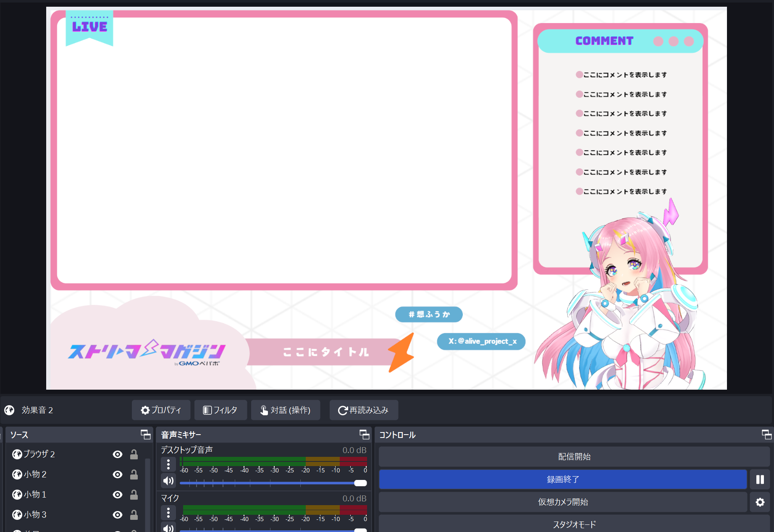Lock the 小物 1 source
The width and height of the screenshot is (774, 532).
(134, 495)
